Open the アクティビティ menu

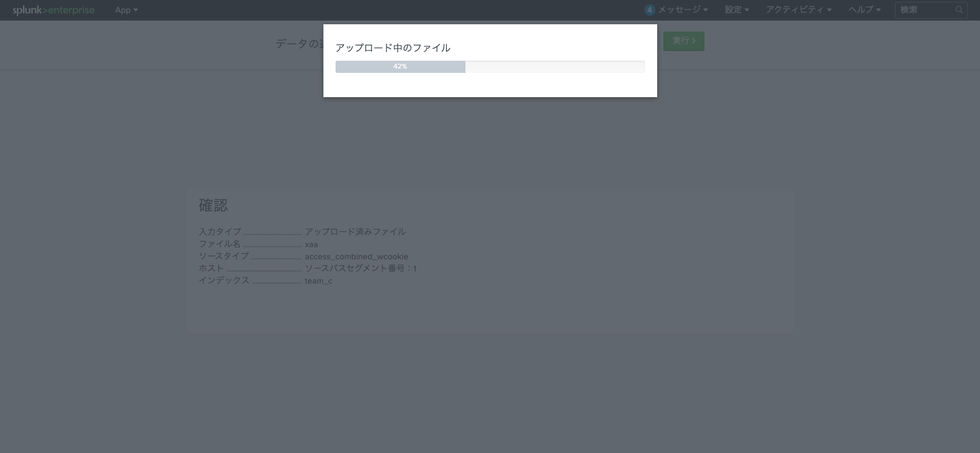[799, 10]
